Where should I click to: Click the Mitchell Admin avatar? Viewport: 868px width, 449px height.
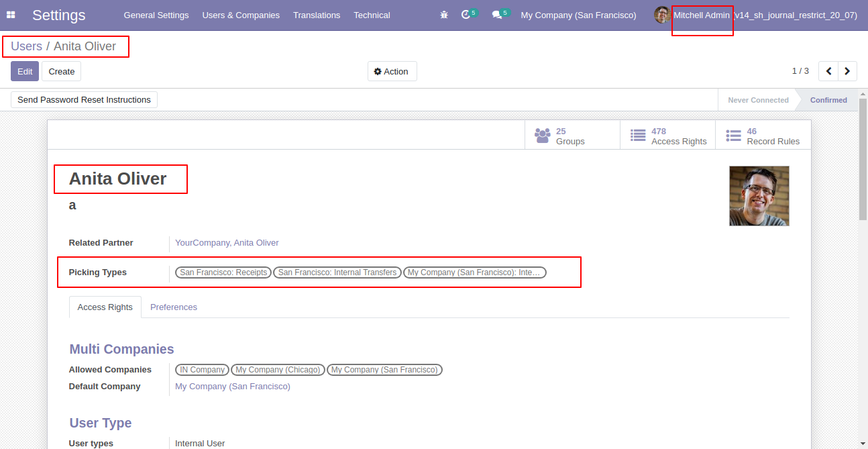tap(662, 15)
